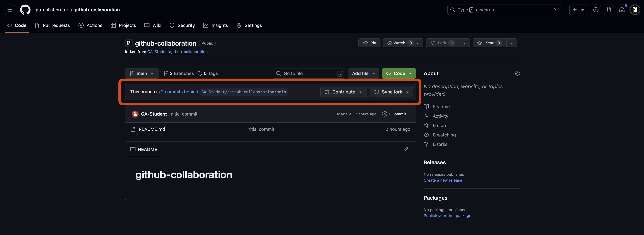Screen dimensions: 644x235
Task: Open the pull requests icon in the header
Action: [x=609, y=9]
